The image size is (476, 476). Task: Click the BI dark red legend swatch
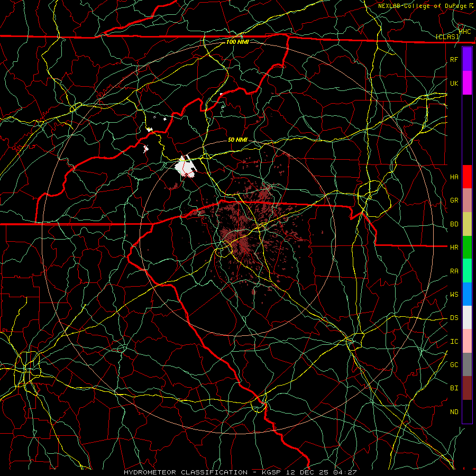click(467, 388)
